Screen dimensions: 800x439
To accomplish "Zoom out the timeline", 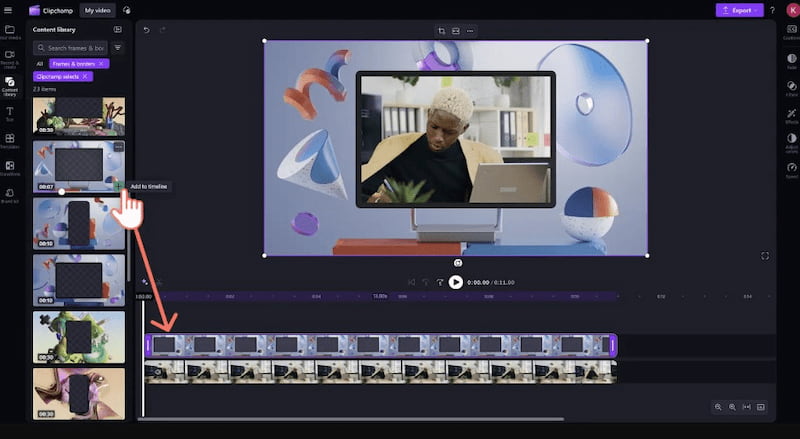I will point(718,407).
